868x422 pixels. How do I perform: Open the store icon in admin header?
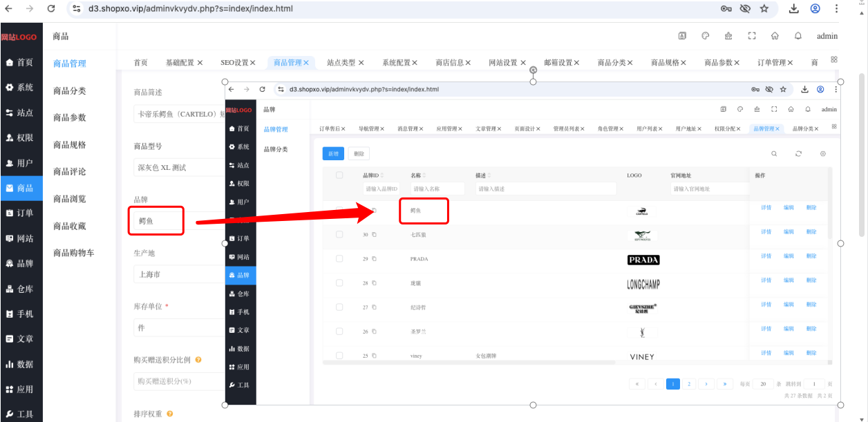(728, 36)
